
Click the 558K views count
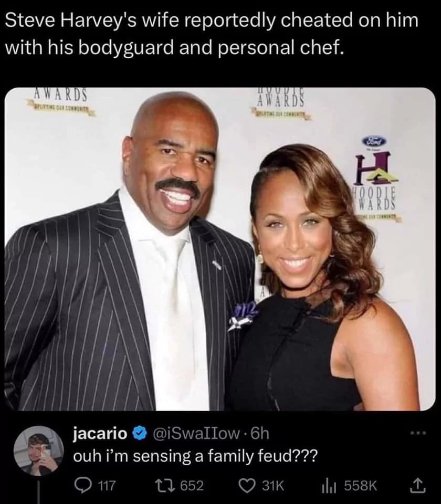(361, 485)
